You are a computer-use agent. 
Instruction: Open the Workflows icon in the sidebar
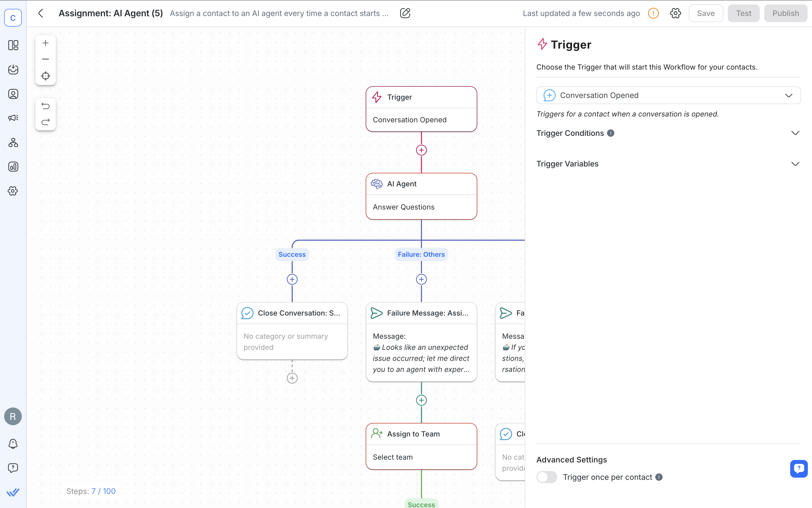(13, 142)
